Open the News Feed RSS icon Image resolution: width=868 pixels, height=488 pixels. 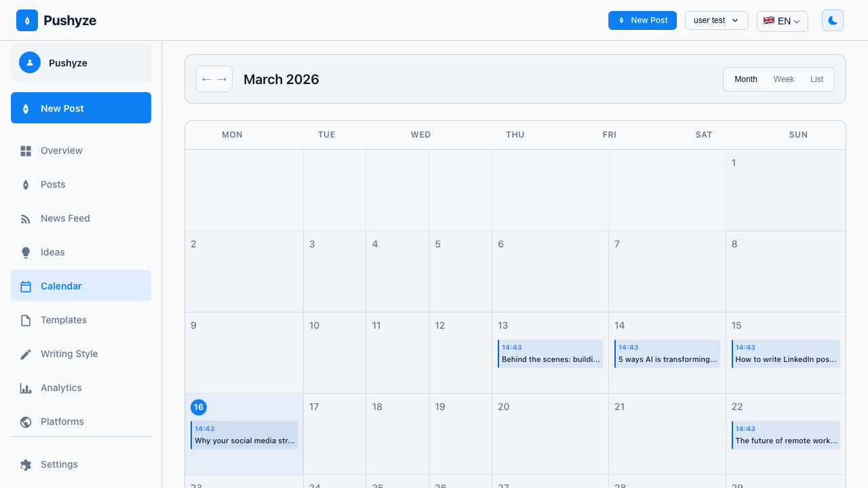[26, 218]
